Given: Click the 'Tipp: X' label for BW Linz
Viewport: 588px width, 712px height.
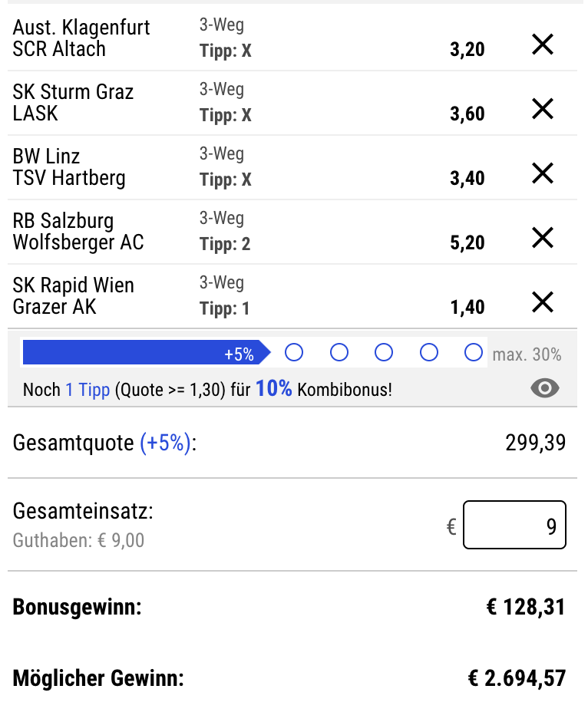Looking at the screenshot, I should [x=226, y=180].
